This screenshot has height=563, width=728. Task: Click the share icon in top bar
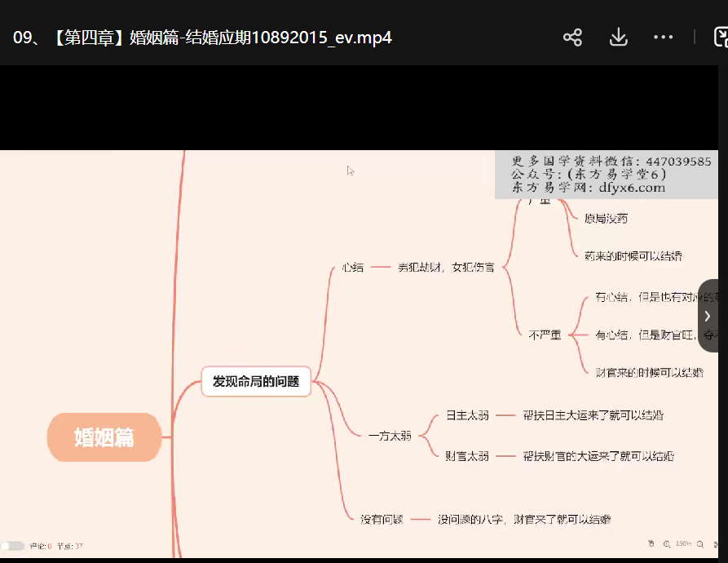point(572,38)
